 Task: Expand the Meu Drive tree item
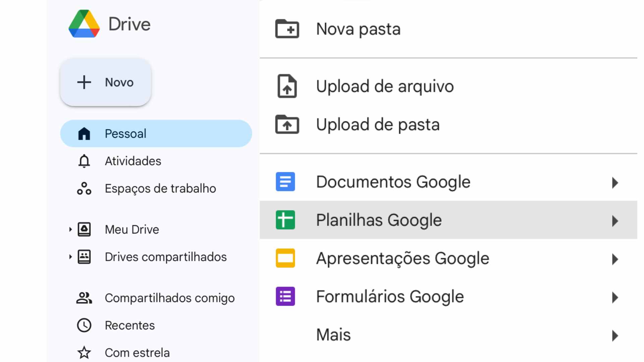click(70, 229)
